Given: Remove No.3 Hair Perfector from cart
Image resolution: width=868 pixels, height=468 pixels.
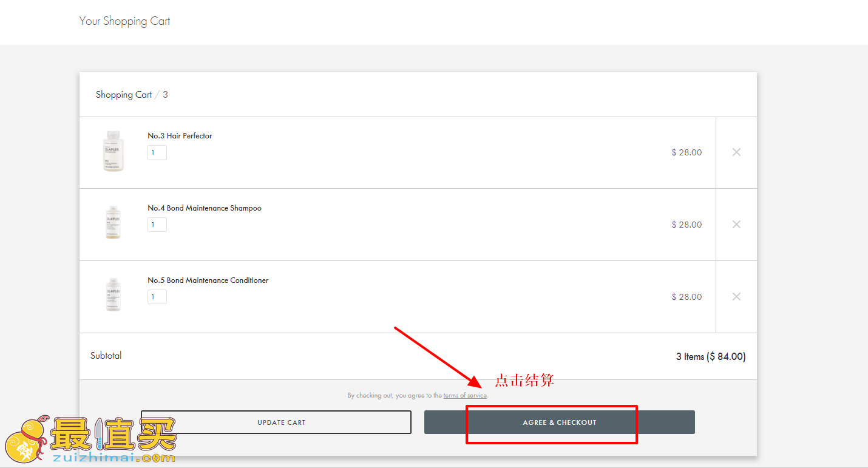Looking at the screenshot, I should 736,152.
